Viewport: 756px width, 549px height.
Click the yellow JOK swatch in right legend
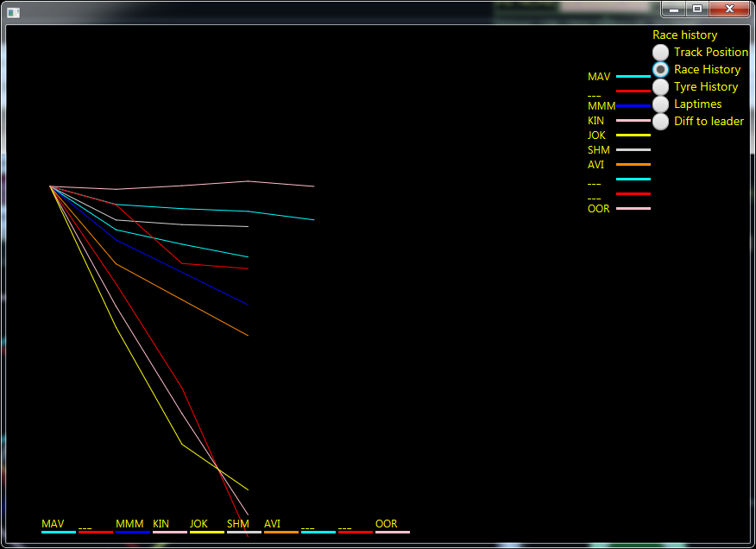click(633, 135)
